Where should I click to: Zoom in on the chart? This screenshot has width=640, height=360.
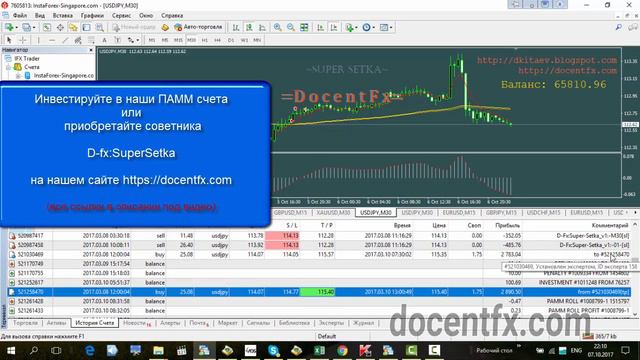pos(278,27)
